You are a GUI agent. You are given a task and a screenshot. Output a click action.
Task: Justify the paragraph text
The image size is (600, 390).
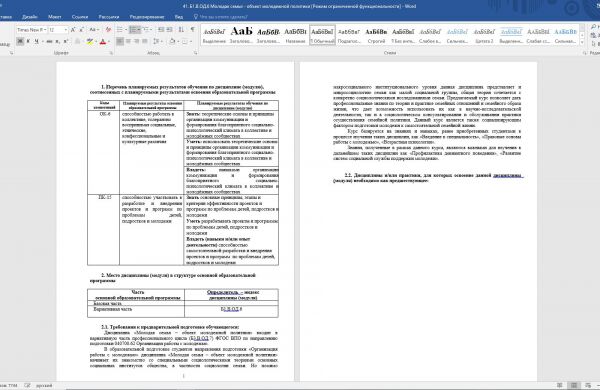coord(145,41)
